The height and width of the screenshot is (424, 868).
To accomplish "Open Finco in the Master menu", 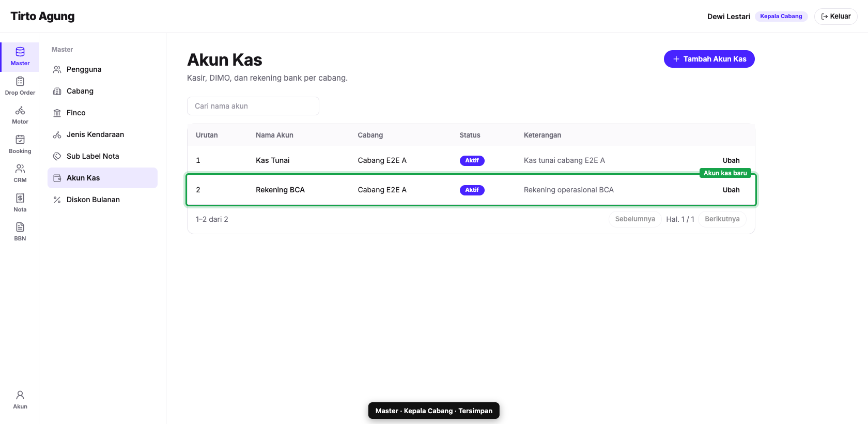I will 102,113.
